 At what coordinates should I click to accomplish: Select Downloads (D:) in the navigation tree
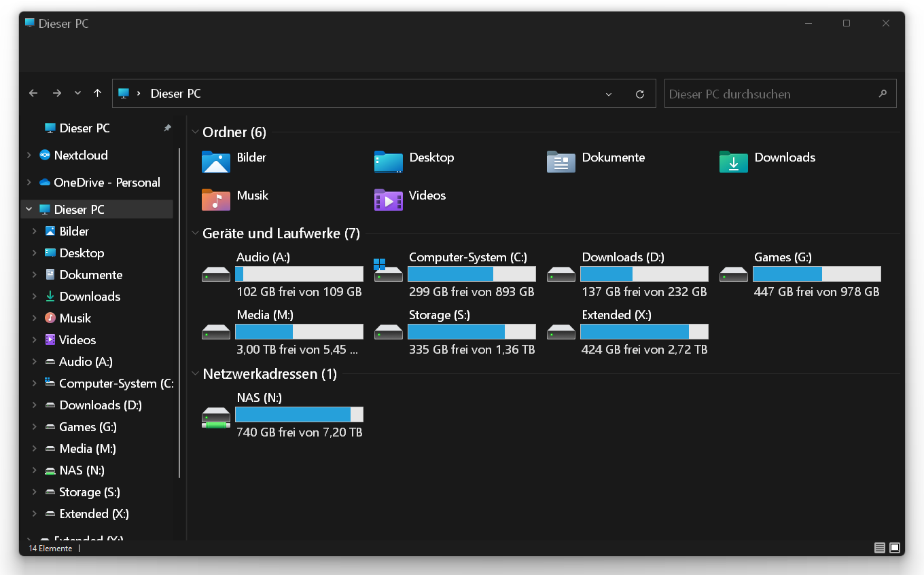coord(101,405)
